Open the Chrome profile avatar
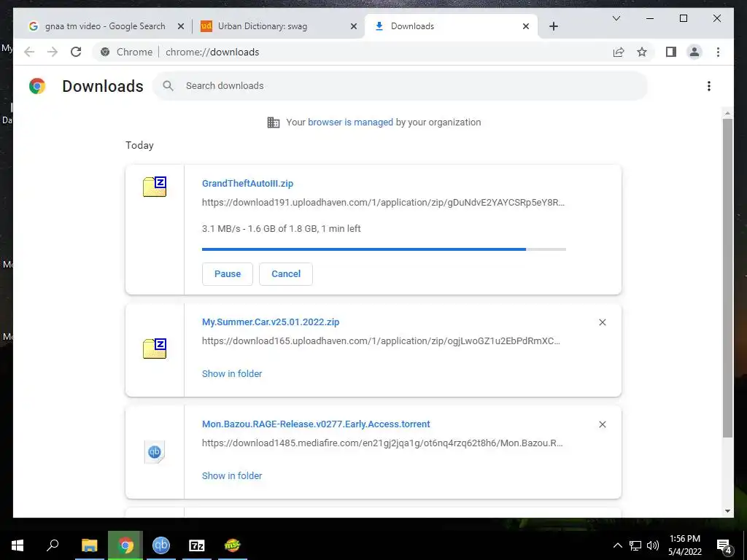Viewport: 747px width, 560px height. coord(694,52)
